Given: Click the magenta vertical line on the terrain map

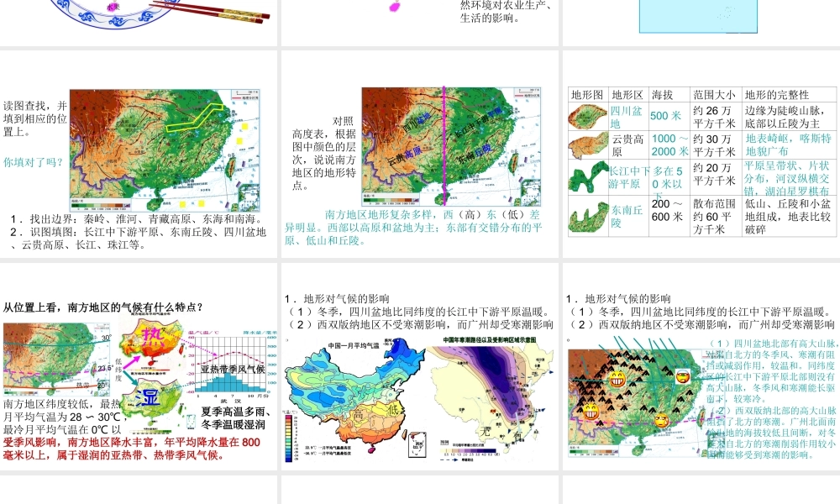Looking at the screenshot, I should click(x=444, y=146).
